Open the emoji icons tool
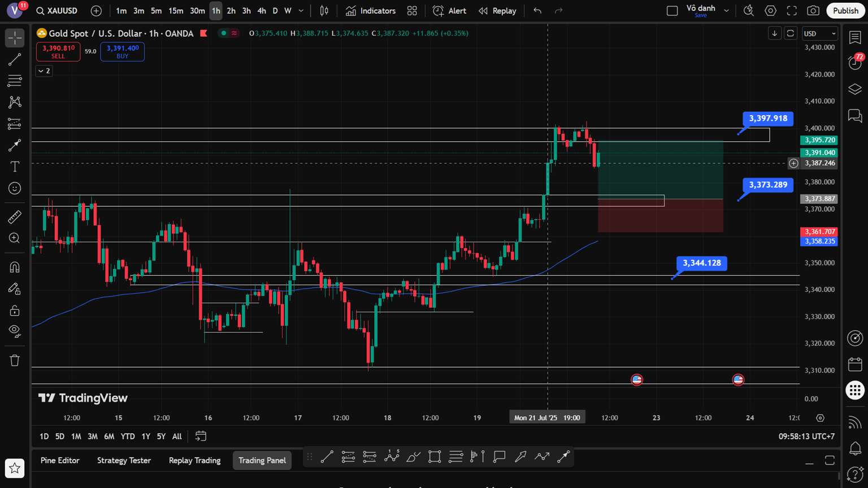Screen dimensions: 868x488 click(15, 188)
